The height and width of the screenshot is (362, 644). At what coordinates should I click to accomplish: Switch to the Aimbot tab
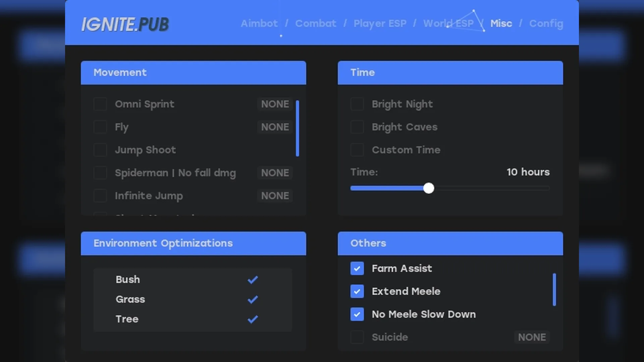[x=259, y=23]
